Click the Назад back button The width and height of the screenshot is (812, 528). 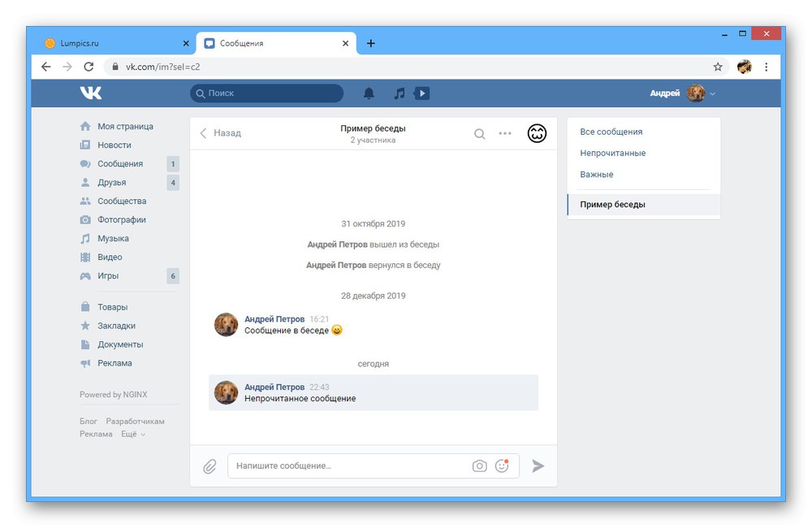[x=221, y=133]
